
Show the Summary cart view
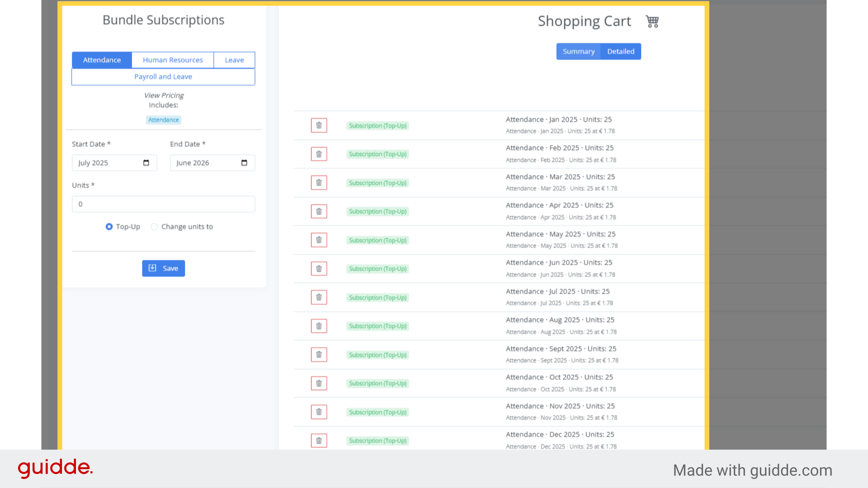pyautogui.click(x=579, y=52)
